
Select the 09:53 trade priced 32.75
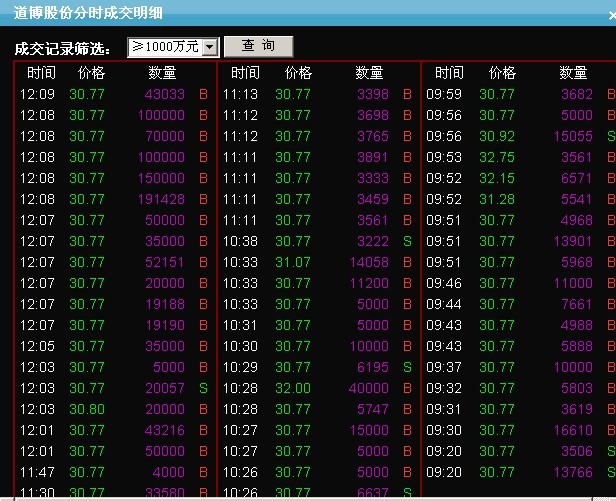pyautogui.click(x=520, y=157)
